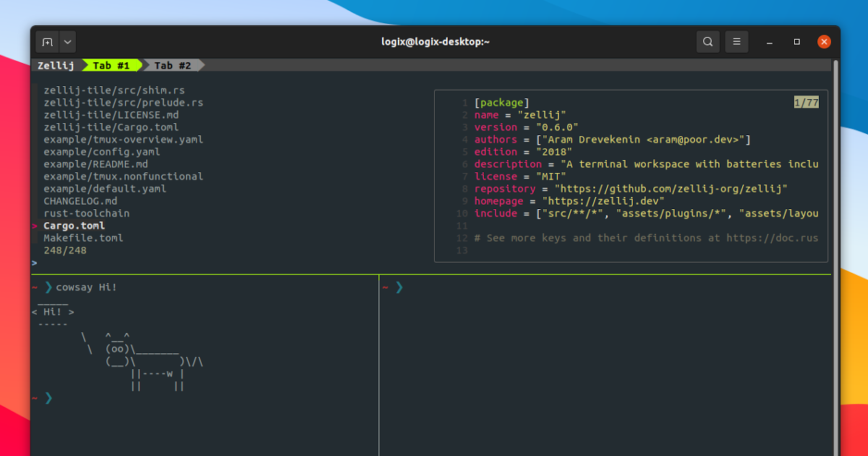Select Cargo.toml in the file list
Screen dimensions: 868x456
tap(74, 226)
